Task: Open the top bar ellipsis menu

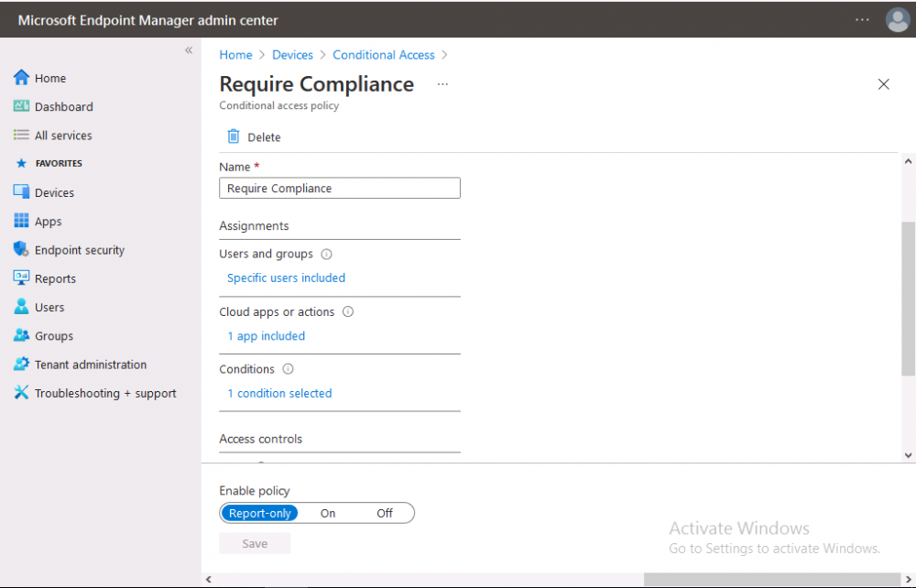Action: coord(862,20)
